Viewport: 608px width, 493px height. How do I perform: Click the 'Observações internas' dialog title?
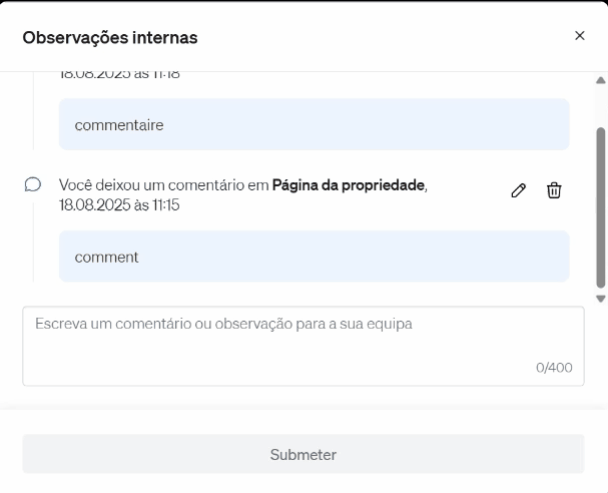coord(110,38)
